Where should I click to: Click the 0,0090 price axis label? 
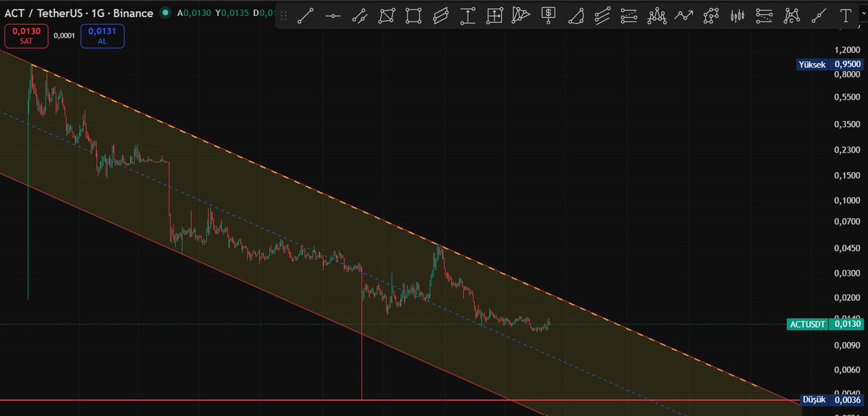coord(847,346)
